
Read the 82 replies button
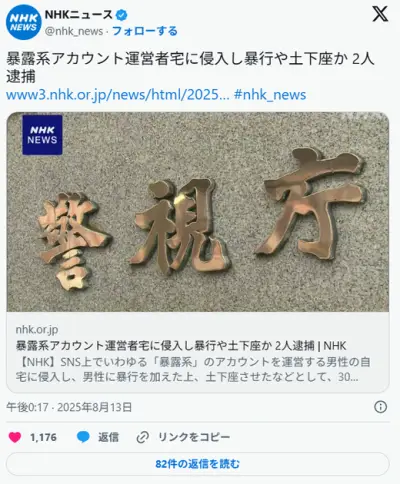(198, 464)
